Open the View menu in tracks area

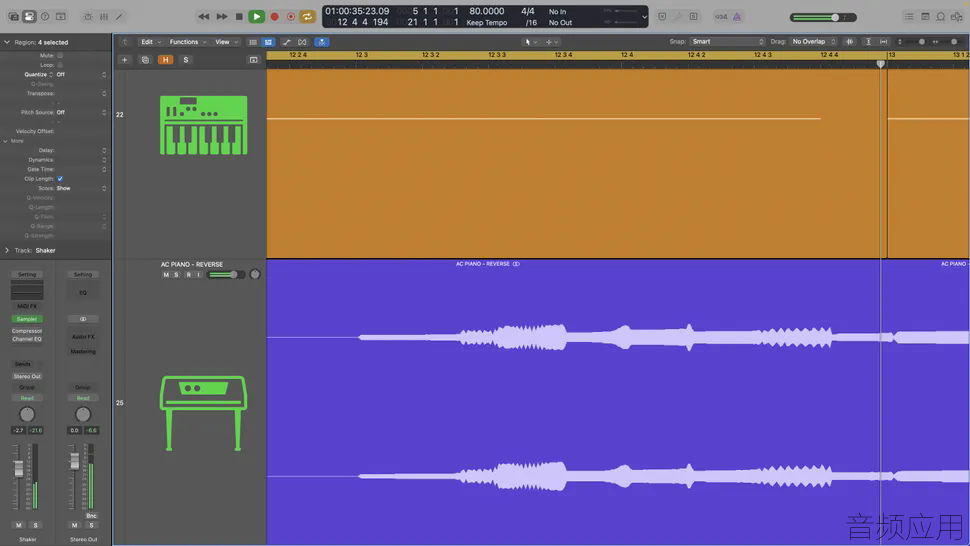(x=226, y=42)
